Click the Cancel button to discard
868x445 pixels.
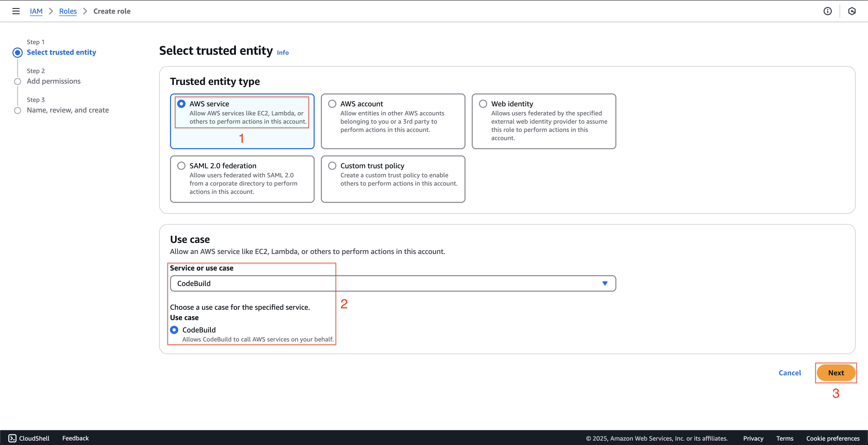tap(790, 372)
